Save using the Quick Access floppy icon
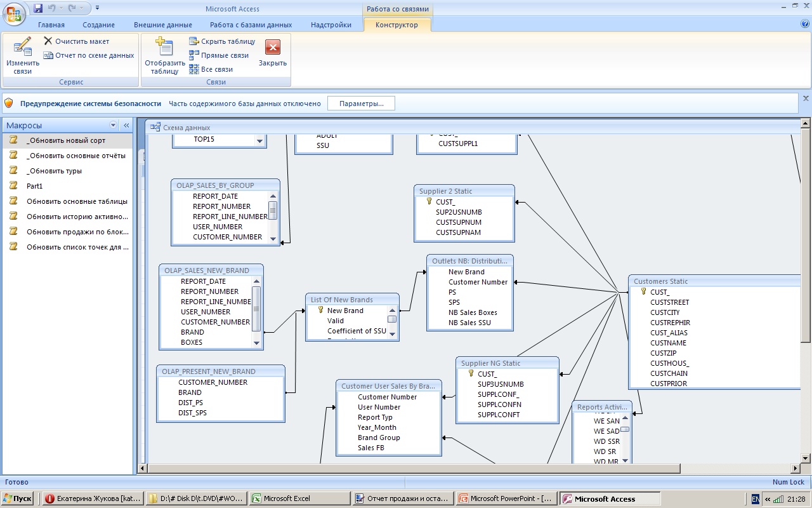 click(x=38, y=8)
